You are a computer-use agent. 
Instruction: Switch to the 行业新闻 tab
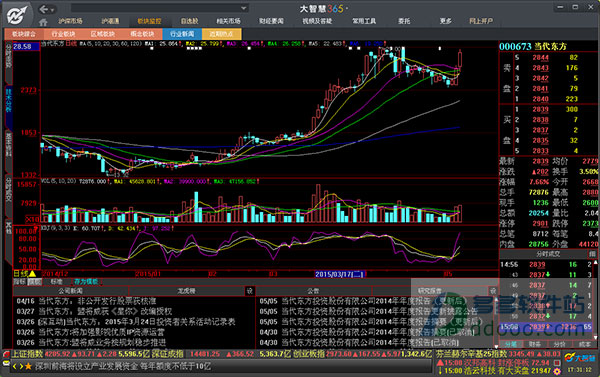click(182, 34)
